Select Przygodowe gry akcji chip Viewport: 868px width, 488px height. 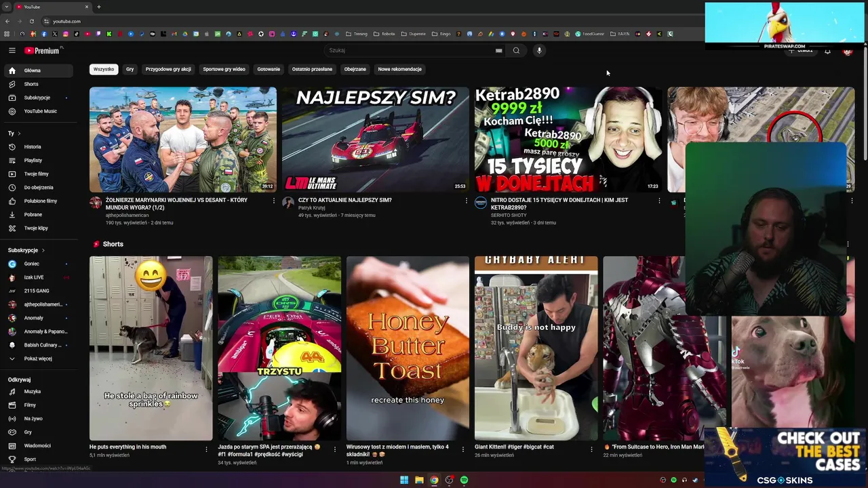pos(168,69)
